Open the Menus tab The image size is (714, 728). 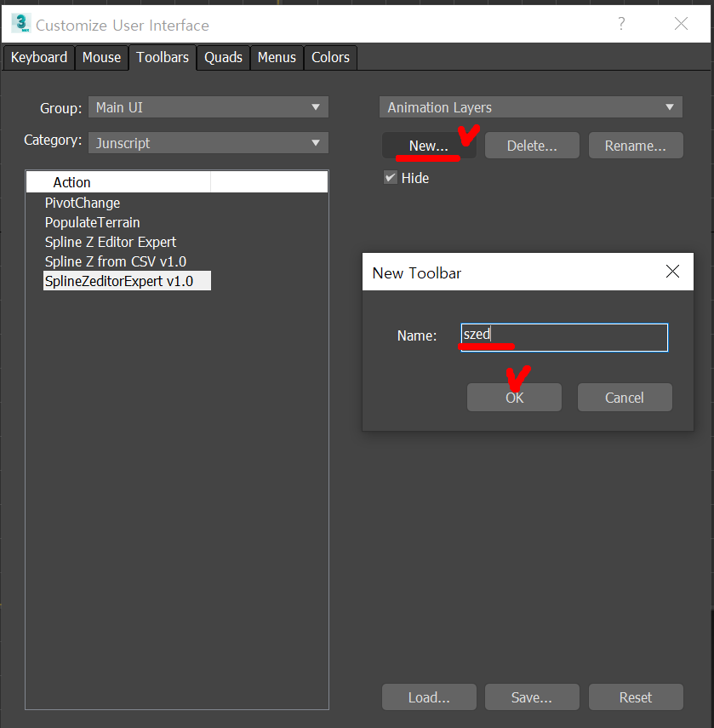[277, 58]
